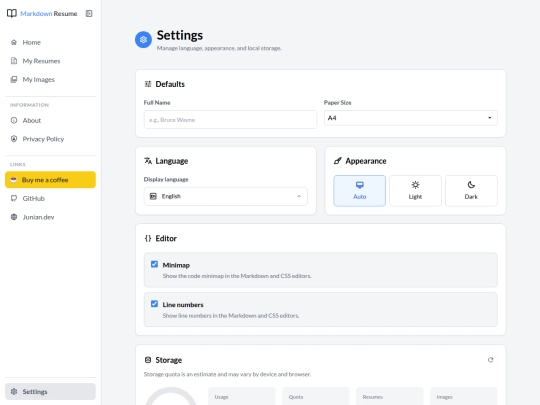
Task: Click the gear icon beside Settings in the sidebar
Action: pos(14,392)
